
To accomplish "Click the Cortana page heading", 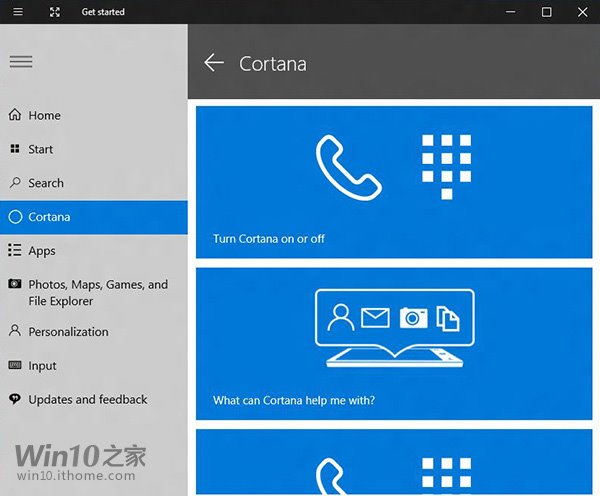I will tap(273, 64).
